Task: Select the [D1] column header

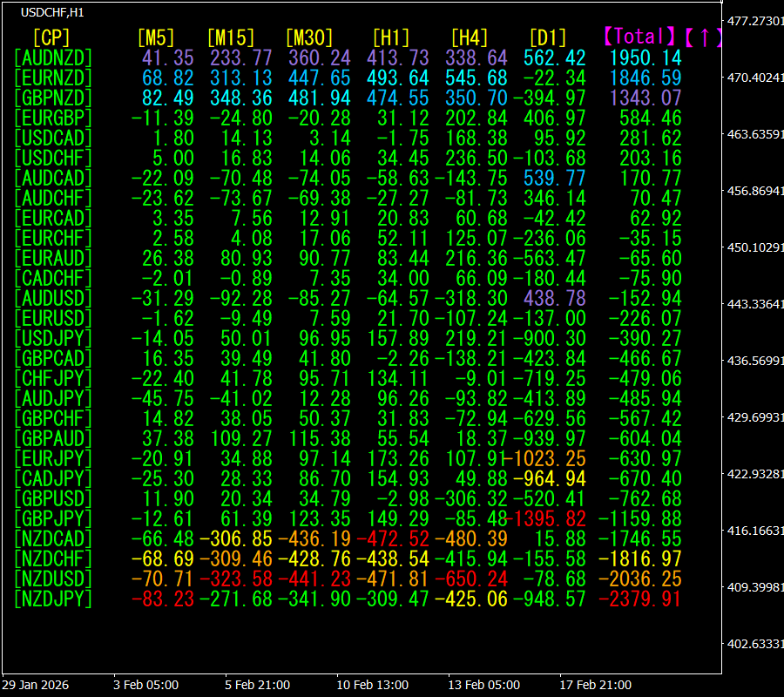Action: pyautogui.click(x=548, y=38)
